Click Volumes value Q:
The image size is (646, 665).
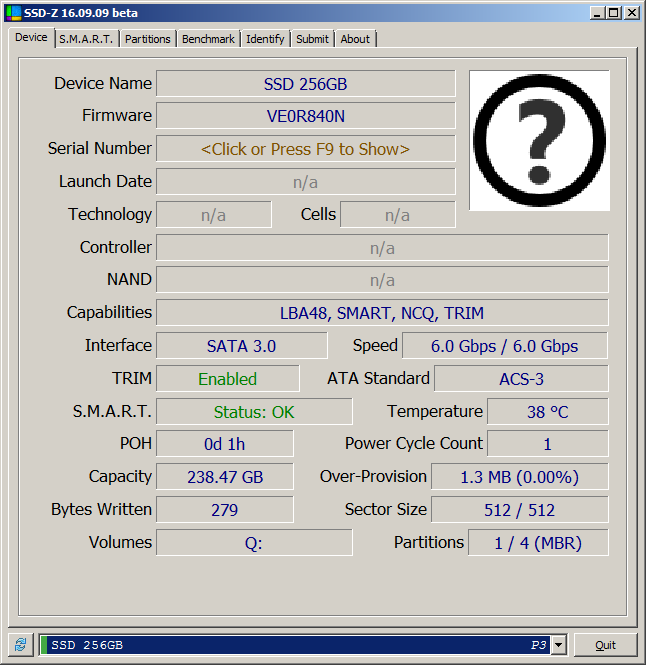[254, 542]
